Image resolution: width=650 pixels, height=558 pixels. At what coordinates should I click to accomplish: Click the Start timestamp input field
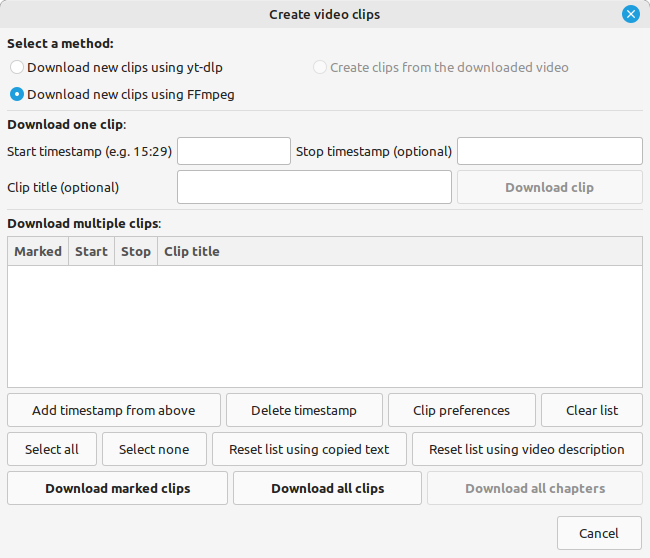click(234, 151)
